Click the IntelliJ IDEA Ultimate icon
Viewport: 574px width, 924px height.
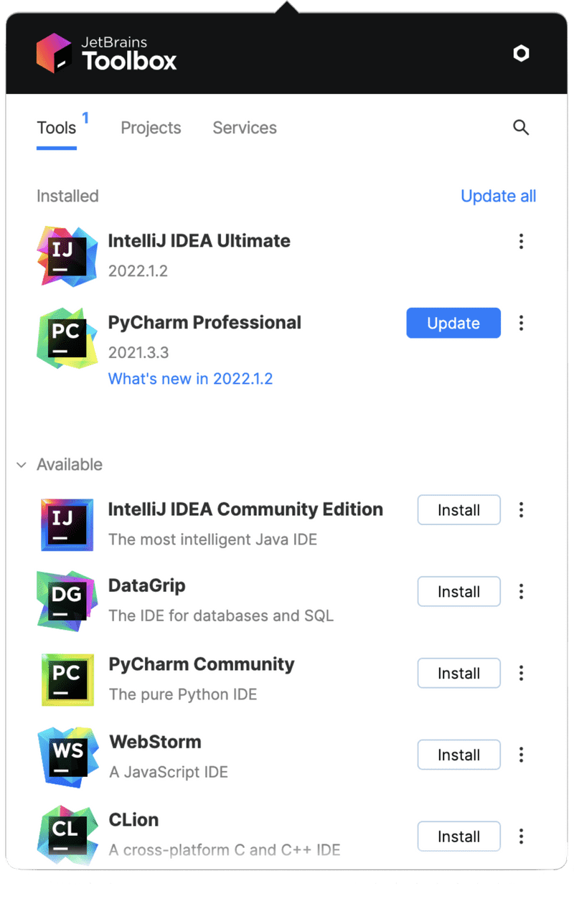tap(67, 255)
